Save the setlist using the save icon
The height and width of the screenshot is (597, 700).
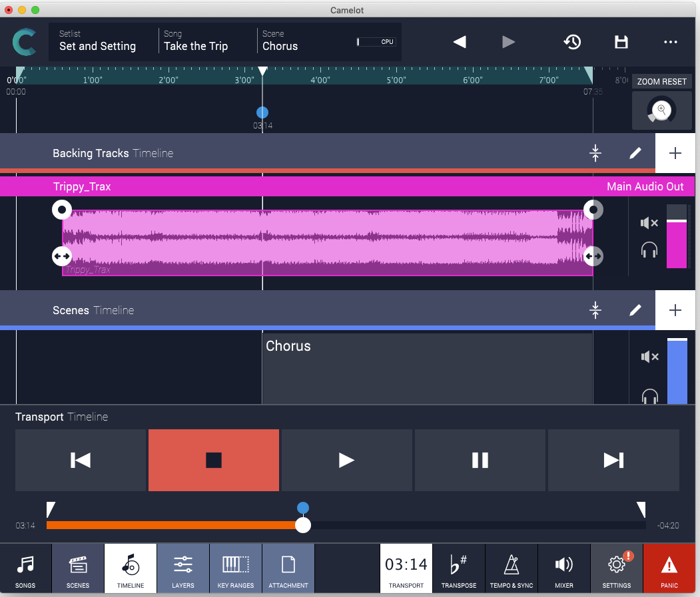tap(621, 42)
